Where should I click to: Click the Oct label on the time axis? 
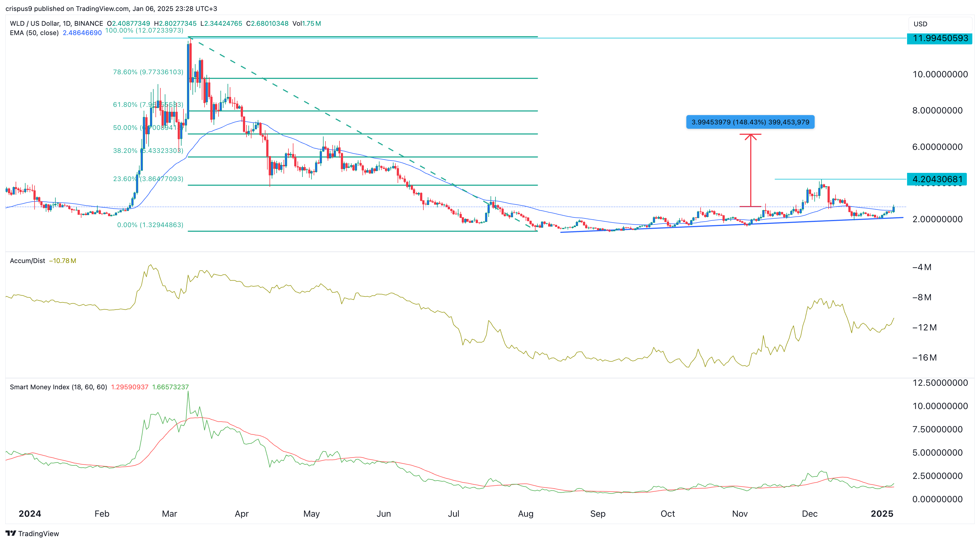click(x=668, y=514)
